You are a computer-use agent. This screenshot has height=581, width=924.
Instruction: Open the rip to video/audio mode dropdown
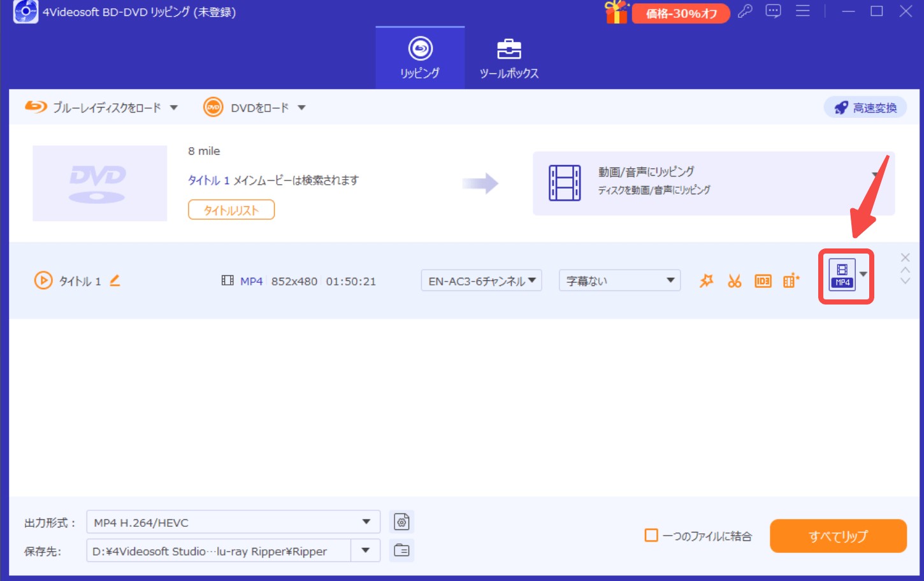[x=714, y=183]
